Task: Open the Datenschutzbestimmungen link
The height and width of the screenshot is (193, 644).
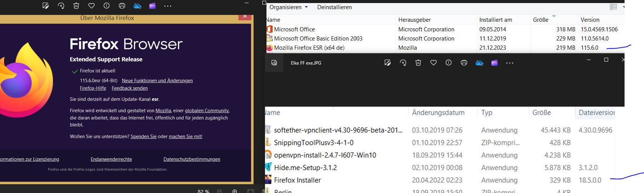Action: pyautogui.click(x=192, y=159)
